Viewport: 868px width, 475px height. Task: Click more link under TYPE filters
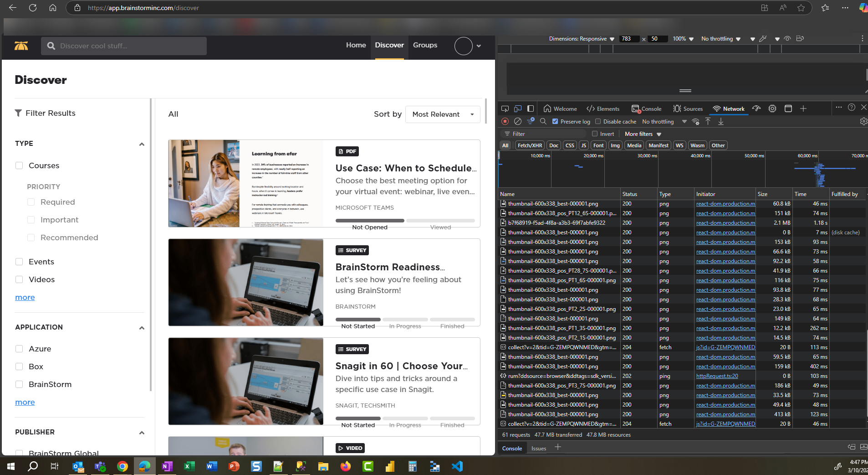point(25,297)
